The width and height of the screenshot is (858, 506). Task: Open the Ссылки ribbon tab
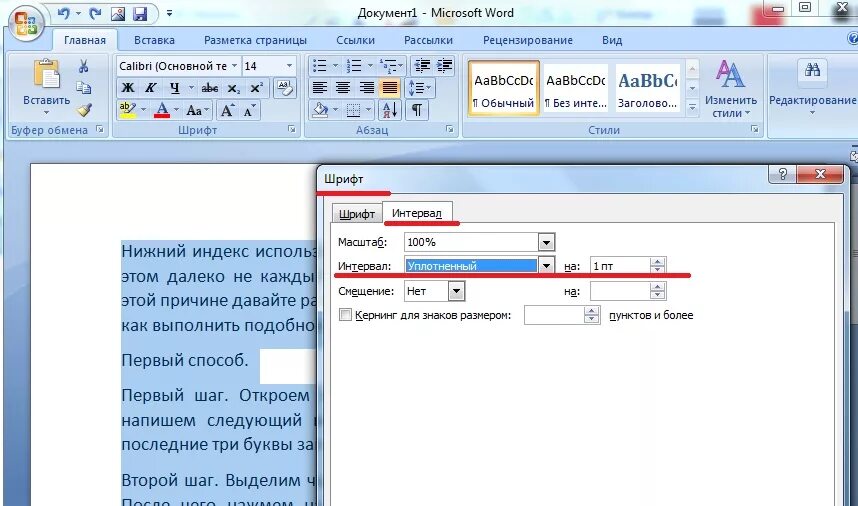tap(356, 40)
